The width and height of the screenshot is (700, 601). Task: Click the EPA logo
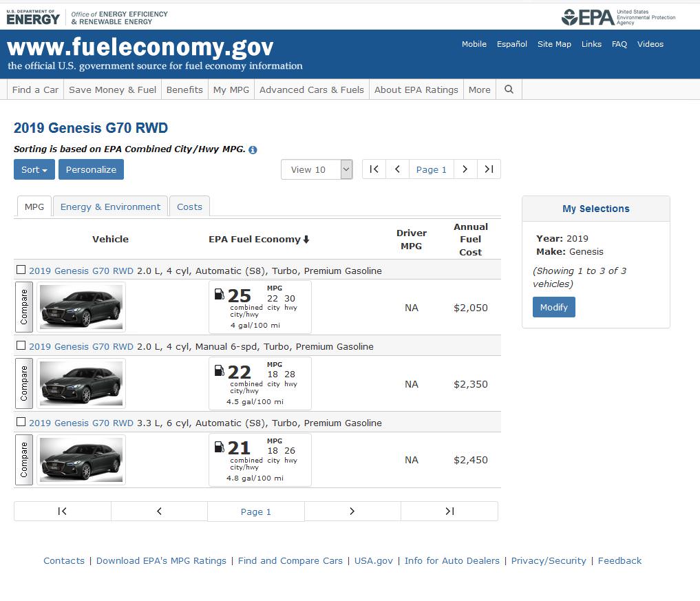pyautogui.click(x=618, y=17)
